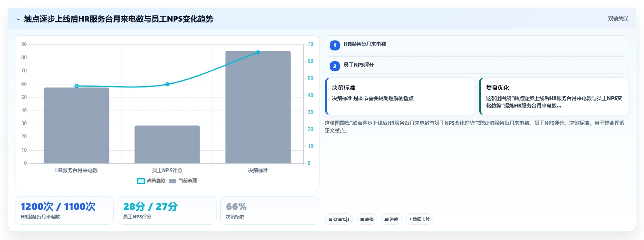Click the line point above the HR服务台月来电数 bar
644x240 pixels.
tap(76, 86)
